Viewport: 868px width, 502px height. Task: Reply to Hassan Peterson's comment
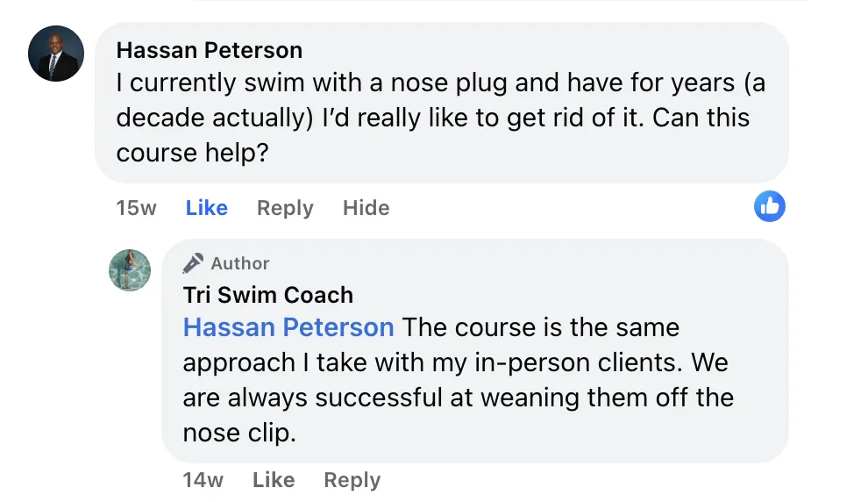pyautogui.click(x=285, y=208)
